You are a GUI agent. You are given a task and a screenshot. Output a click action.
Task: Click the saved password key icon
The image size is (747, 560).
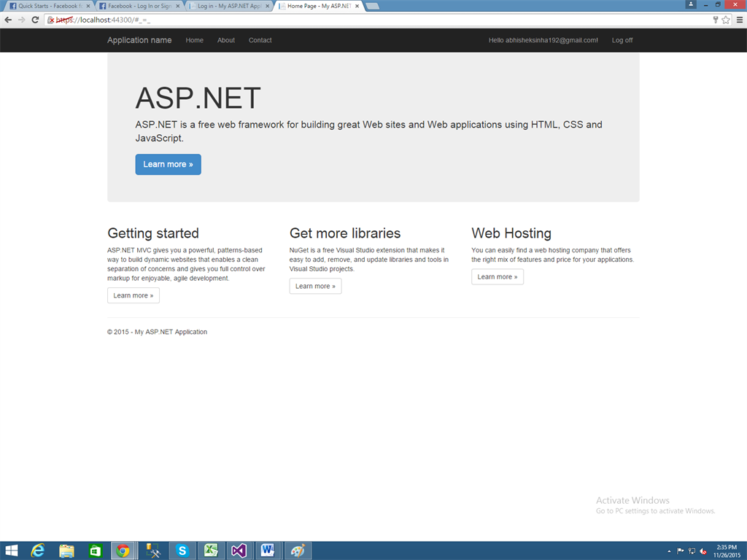(x=716, y=20)
